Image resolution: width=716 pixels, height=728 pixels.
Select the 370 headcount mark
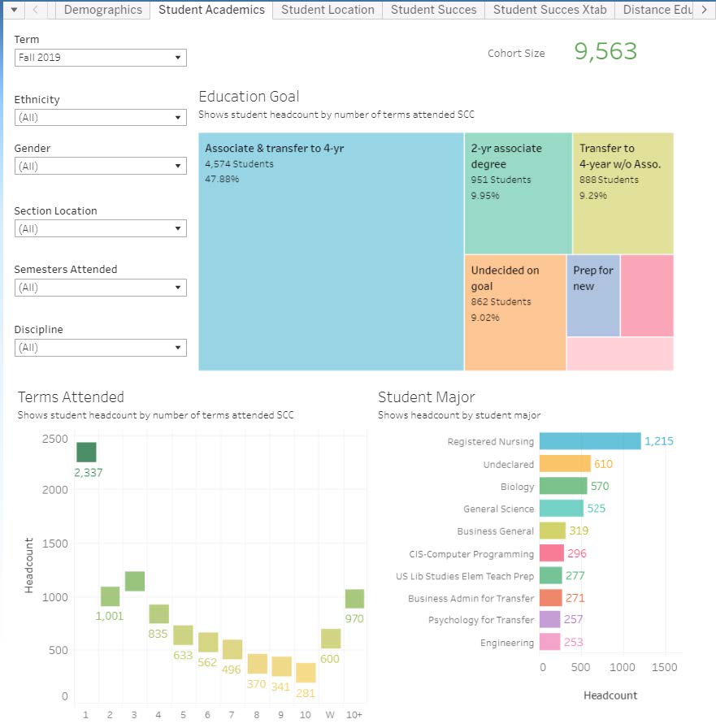[x=258, y=664]
